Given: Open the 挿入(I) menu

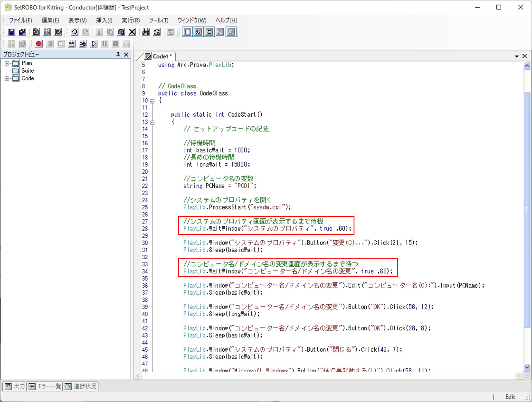Looking at the screenshot, I should [104, 20].
